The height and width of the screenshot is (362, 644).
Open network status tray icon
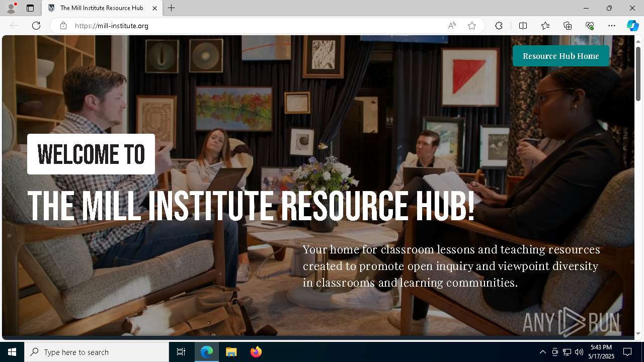pyautogui.click(x=567, y=352)
